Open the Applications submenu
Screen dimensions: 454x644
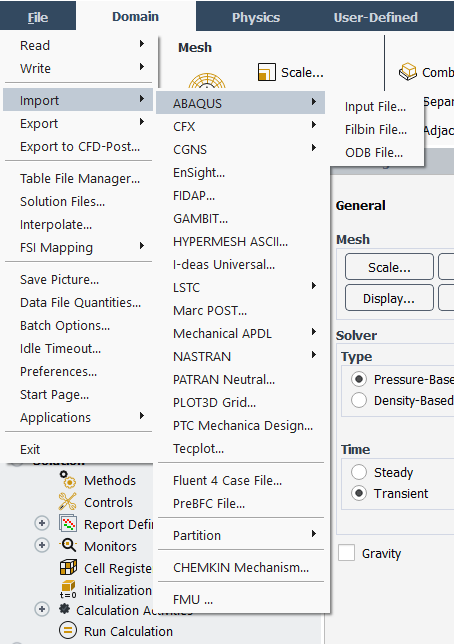point(78,417)
